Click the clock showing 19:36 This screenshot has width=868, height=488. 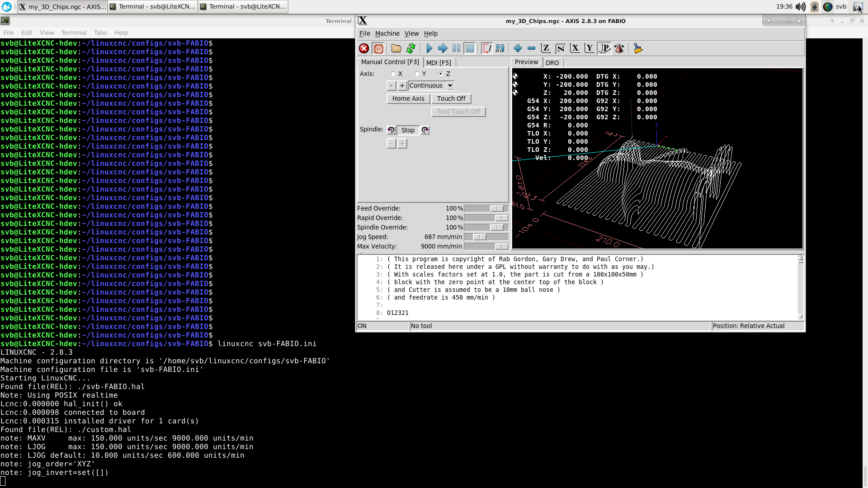click(x=784, y=7)
